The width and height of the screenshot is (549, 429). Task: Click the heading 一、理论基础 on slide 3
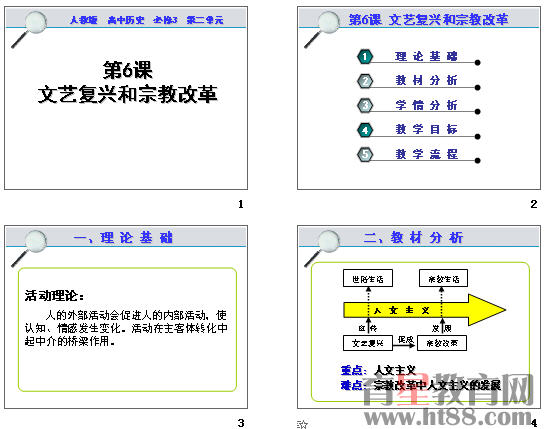click(123, 238)
